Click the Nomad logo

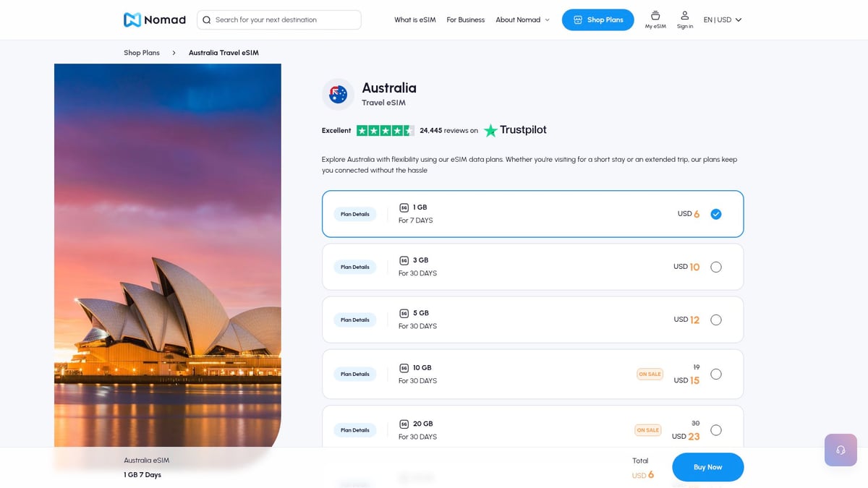[x=154, y=20]
